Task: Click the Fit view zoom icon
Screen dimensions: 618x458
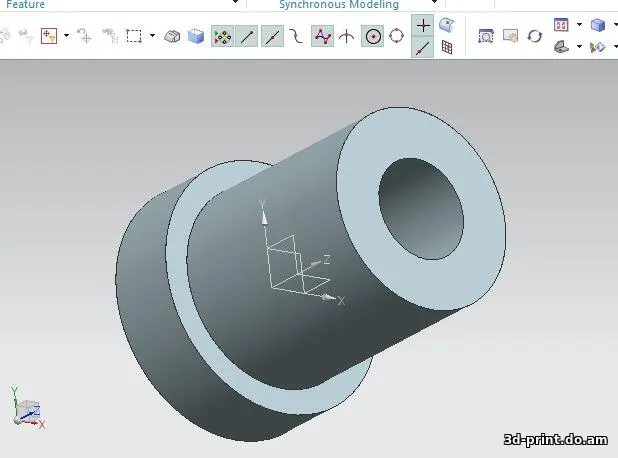Action: coord(486,36)
